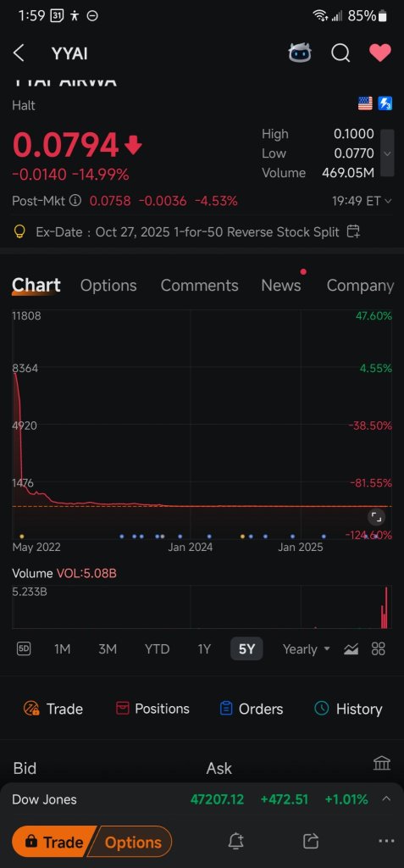Viewport: 404px width, 868px height.
Task: Open the Yearly interval dropdown
Action: point(306,648)
